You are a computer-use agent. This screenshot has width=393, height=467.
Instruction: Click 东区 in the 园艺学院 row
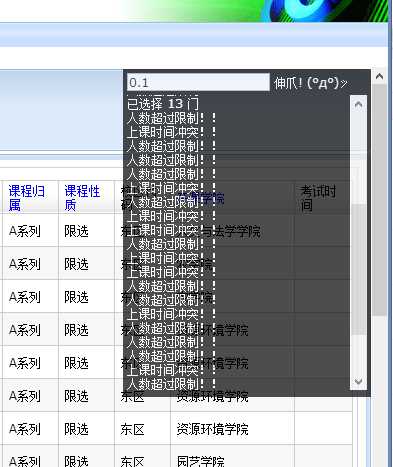(x=132, y=461)
